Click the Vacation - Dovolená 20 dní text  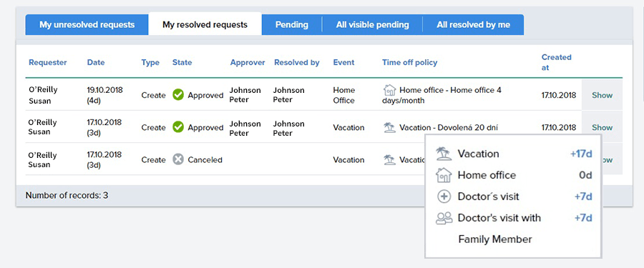tap(449, 127)
